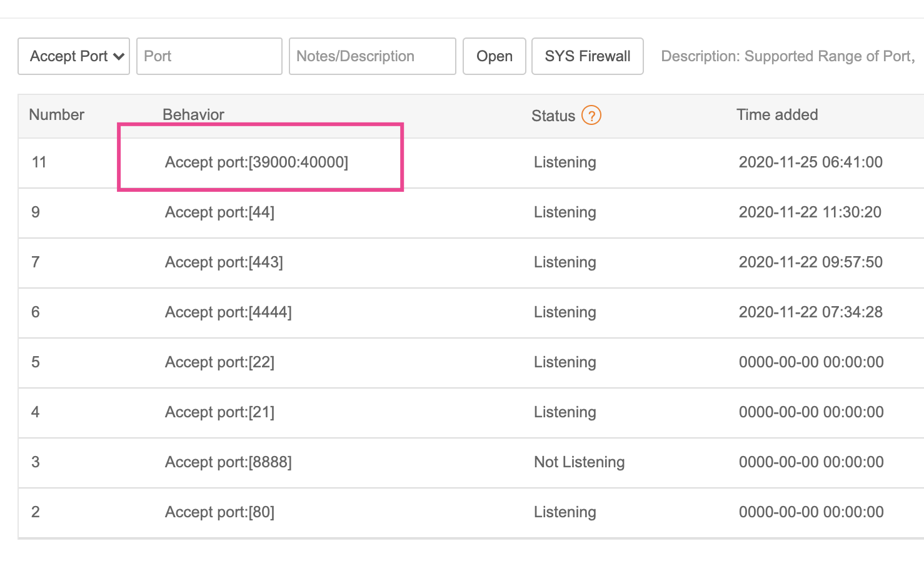Open the Accept Port dropdown
The image size is (924, 566).
(x=74, y=56)
